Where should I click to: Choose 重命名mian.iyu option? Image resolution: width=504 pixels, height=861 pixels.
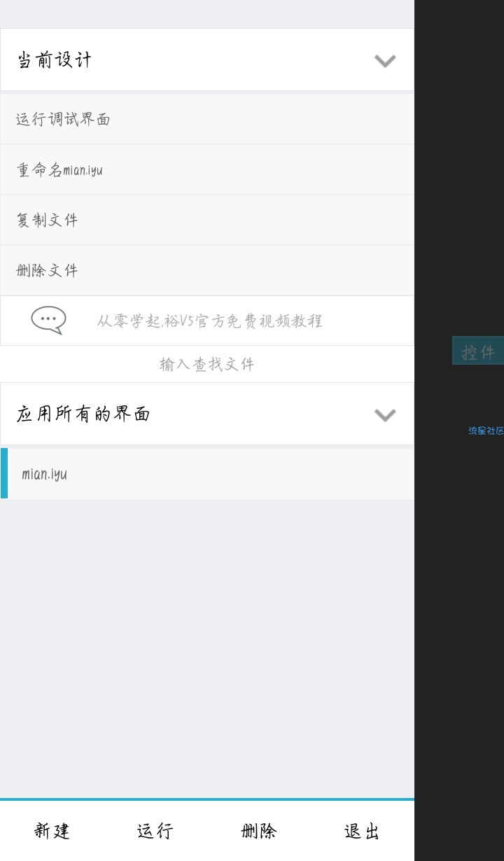pos(207,169)
